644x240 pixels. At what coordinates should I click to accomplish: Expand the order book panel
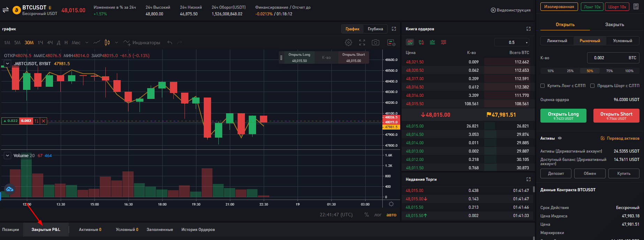(529, 29)
